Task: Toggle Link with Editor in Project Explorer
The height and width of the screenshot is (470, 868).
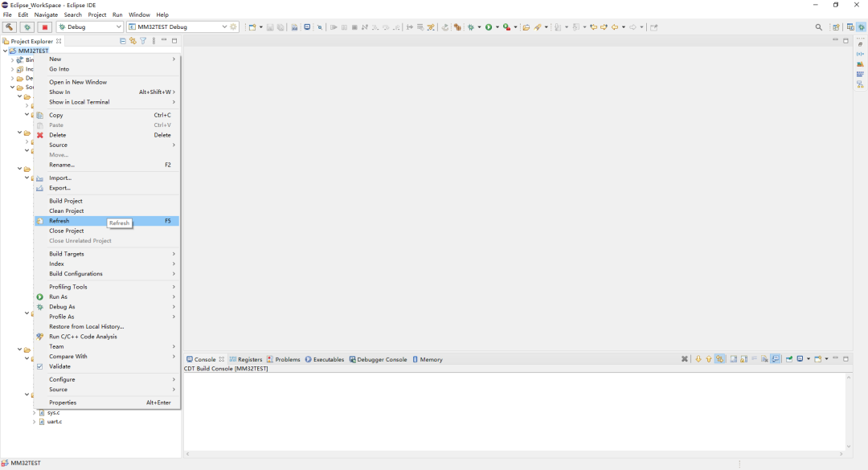Action: point(133,41)
